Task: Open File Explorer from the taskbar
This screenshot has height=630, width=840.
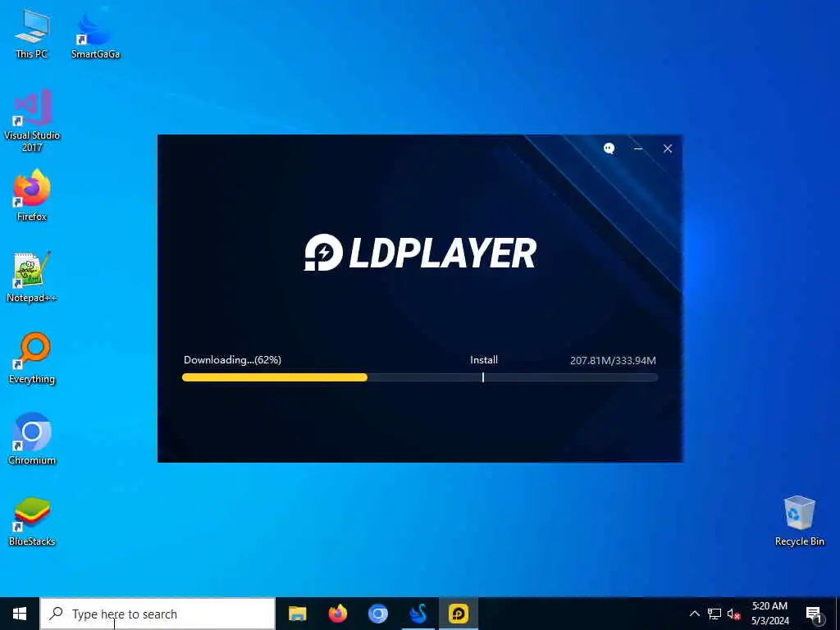Action: [297, 614]
